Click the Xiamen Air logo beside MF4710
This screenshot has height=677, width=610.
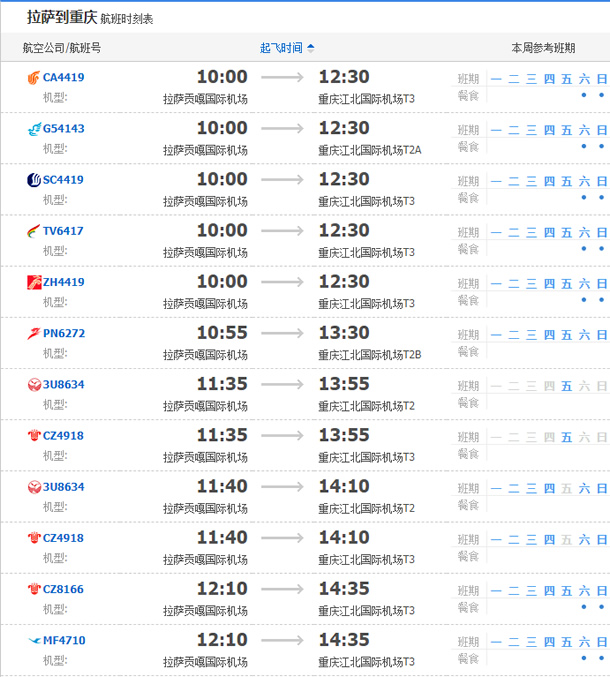pyautogui.click(x=34, y=640)
